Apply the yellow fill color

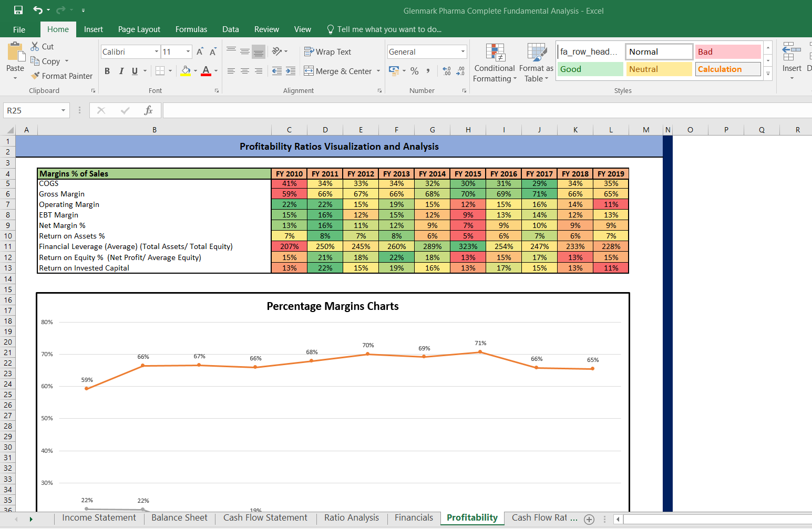[186, 71]
